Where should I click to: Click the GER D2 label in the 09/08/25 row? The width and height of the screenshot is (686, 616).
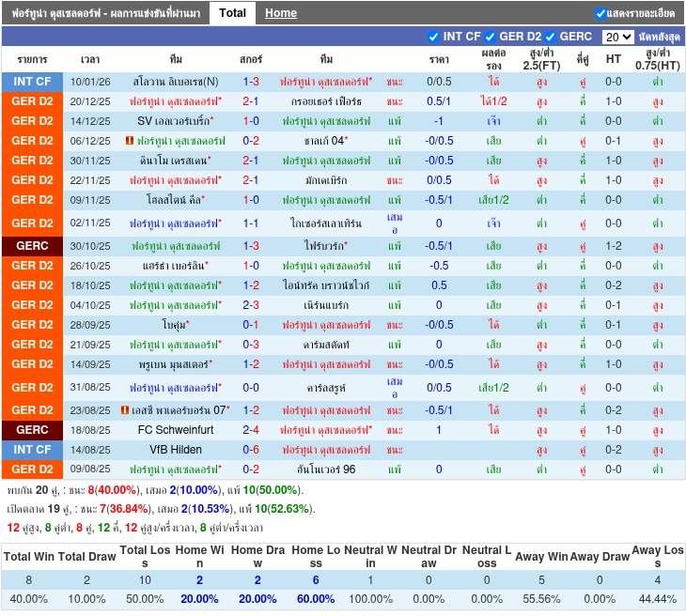[32, 470]
